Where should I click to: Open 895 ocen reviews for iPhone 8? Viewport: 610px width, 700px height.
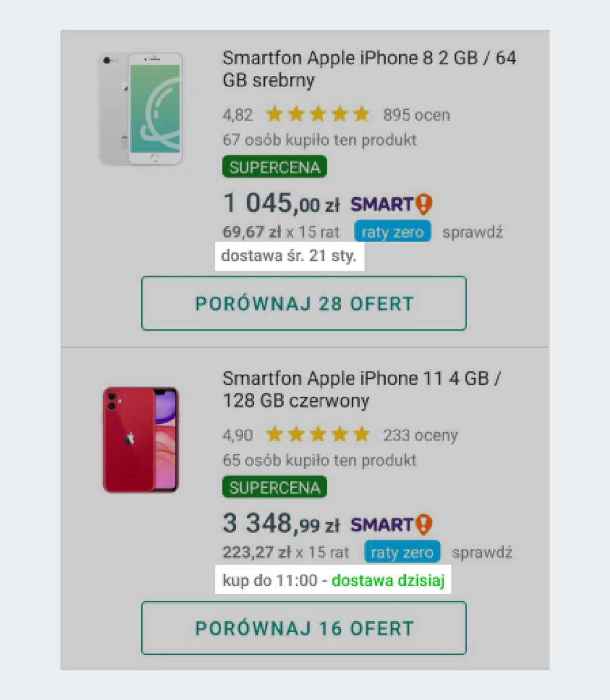point(416,115)
